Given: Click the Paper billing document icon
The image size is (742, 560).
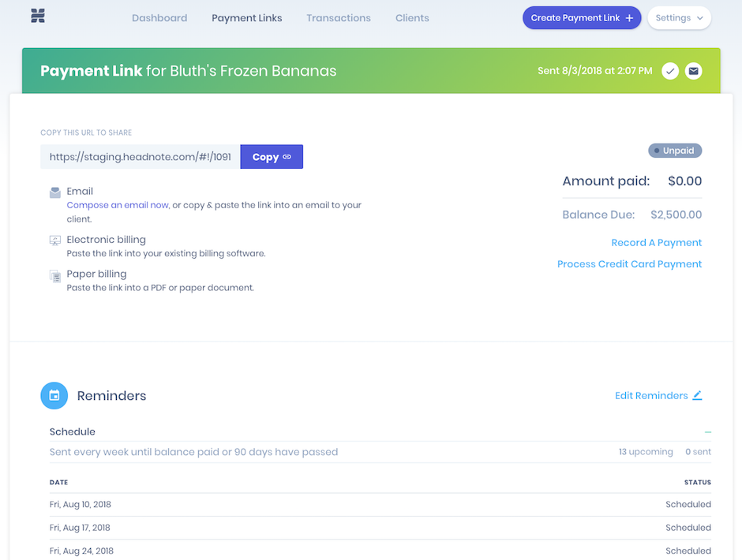Looking at the screenshot, I should point(54,274).
